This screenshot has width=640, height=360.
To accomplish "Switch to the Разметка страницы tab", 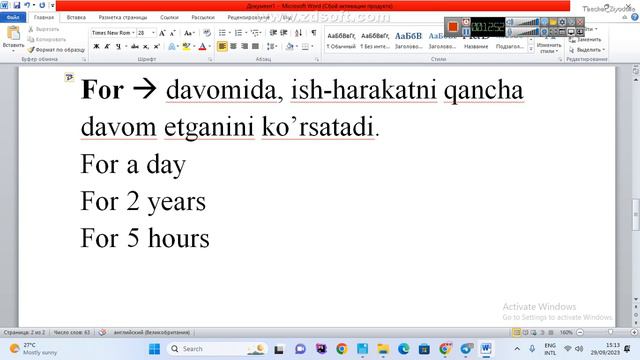I will pos(123,17).
